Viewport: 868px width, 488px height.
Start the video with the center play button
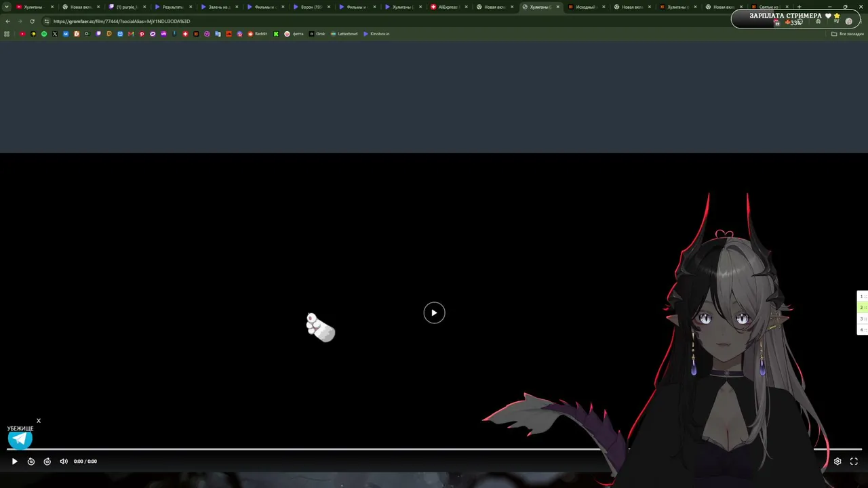click(x=434, y=312)
